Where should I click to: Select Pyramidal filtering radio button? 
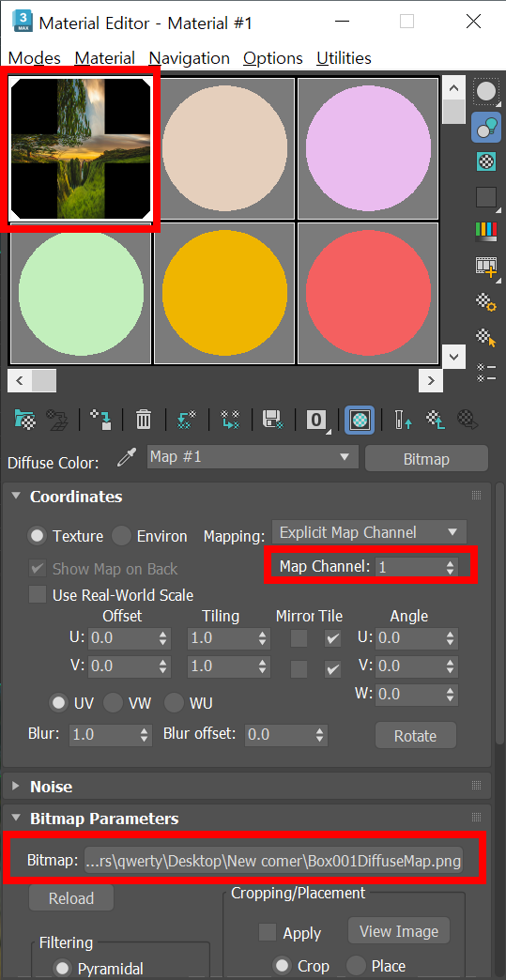[x=63, y=969]
